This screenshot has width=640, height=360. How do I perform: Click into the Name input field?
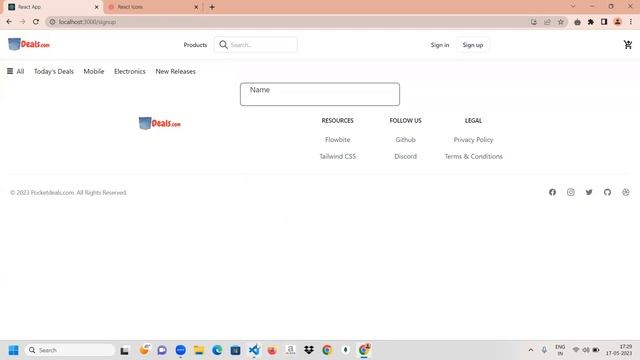click(x=320, y=94)
